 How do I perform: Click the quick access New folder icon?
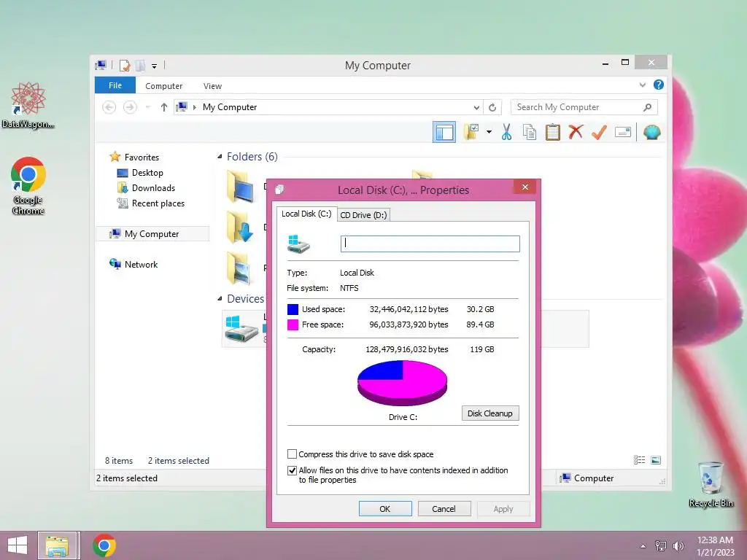(141, 65)
